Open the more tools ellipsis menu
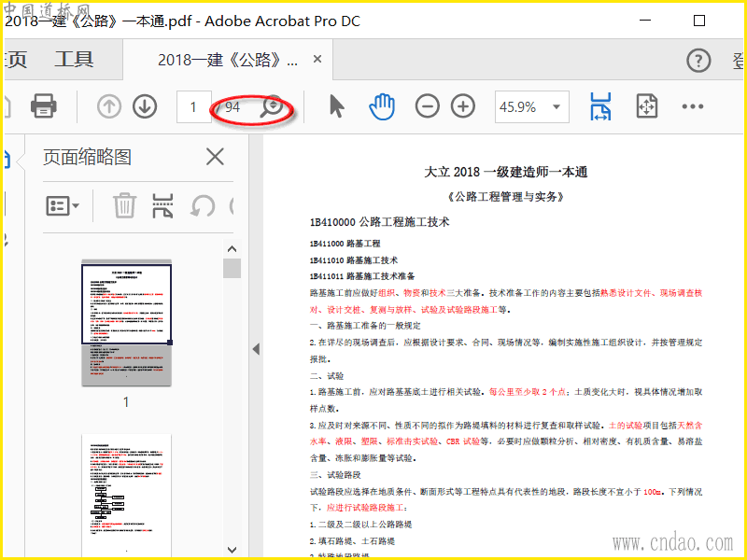The width and height of the screenshot is (747, 560). coord(693,106)
